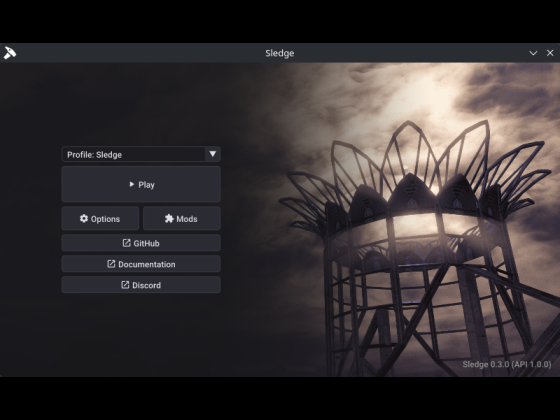This screenshot has width=560, height=420.
Task: Open the GitHub link
Action: point(141,243)
